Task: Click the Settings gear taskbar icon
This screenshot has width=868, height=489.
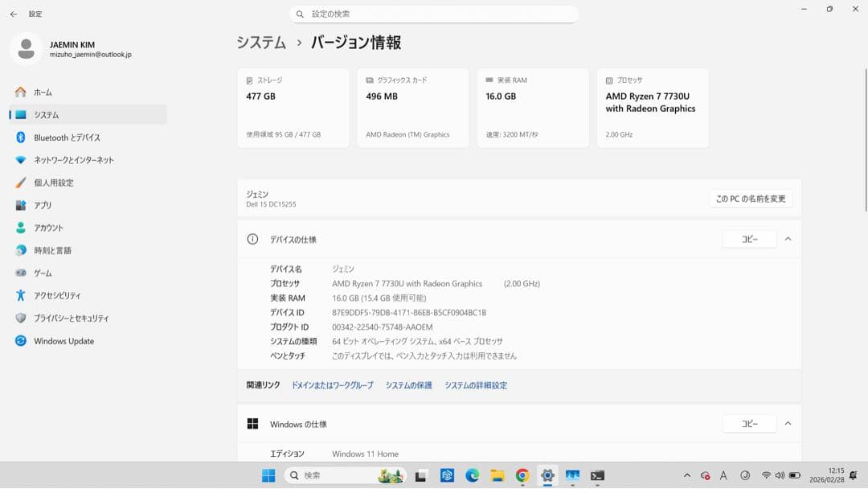Action: 547,475
